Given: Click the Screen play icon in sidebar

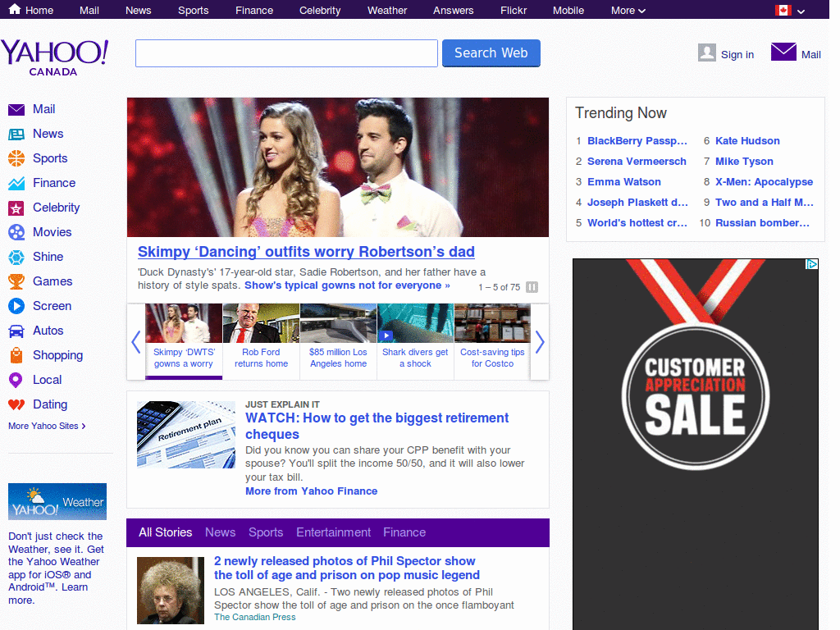Looking at the screenshot, I should click(16, 307).
